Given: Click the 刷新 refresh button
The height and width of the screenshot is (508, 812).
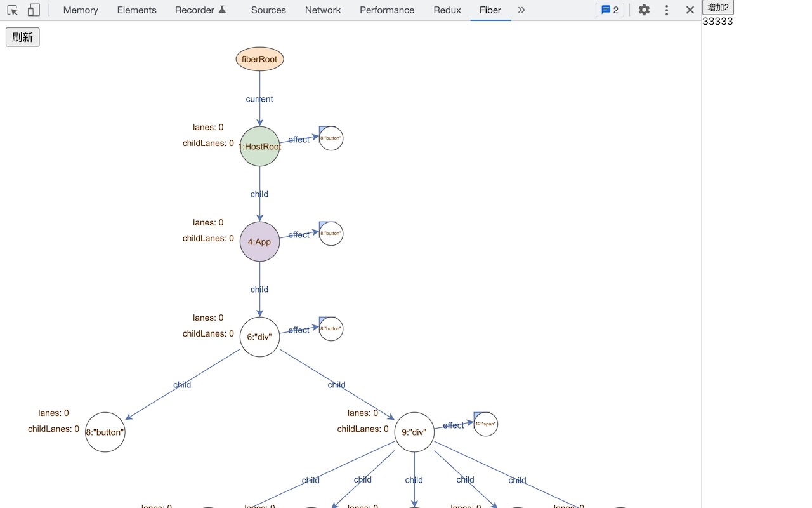Looking at the screenshot, I should [x=22, y=37].
